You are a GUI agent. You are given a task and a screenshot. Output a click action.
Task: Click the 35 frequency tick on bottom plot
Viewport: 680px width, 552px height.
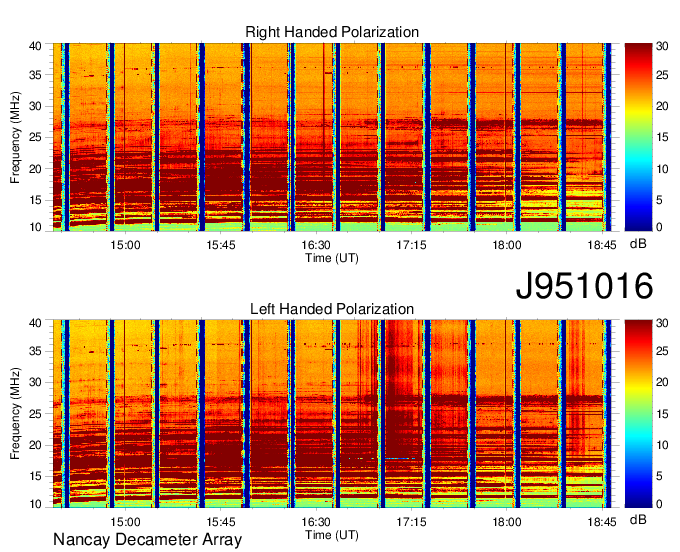click(x=35, y=351)
